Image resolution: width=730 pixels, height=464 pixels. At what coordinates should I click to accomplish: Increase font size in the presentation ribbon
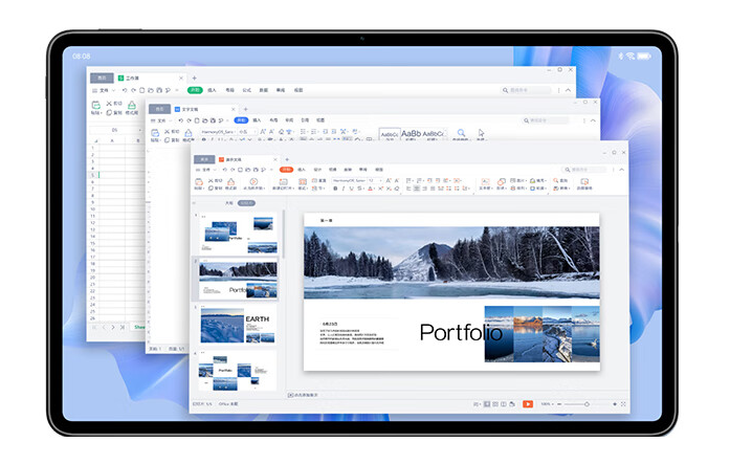[x=388, y=180]
